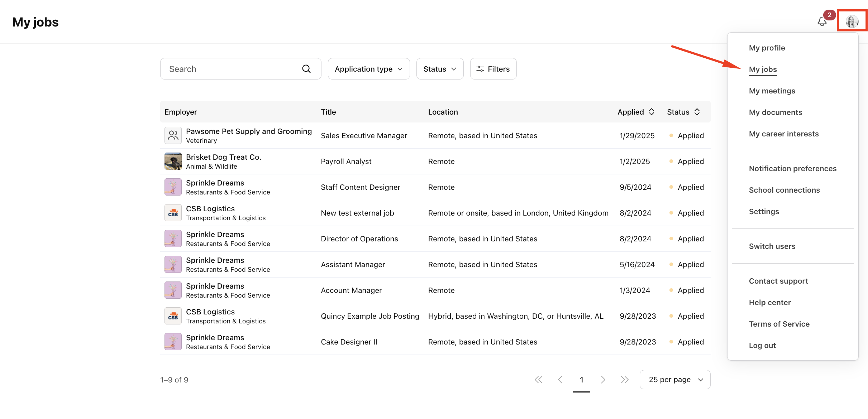
Task: Open the Sales Executive Manager job
Action: tap(364, 136)
